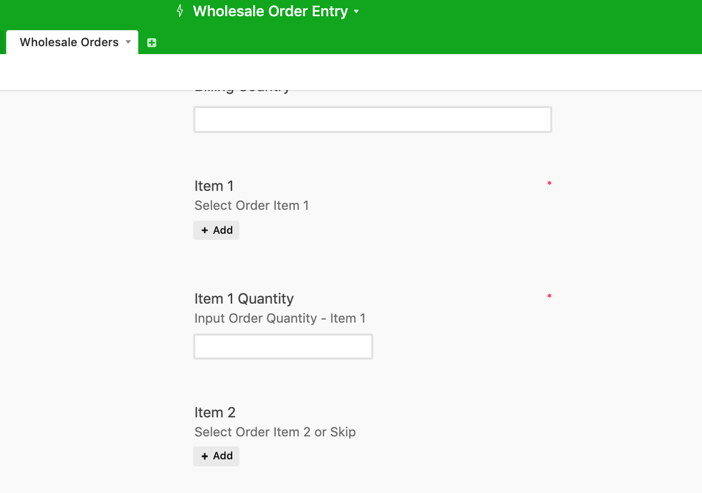Expand the Wholesale Order Entry title dropdown arrow
Image resolution: width=702 pixels, height=493 pixels.
tap(357, 12)
